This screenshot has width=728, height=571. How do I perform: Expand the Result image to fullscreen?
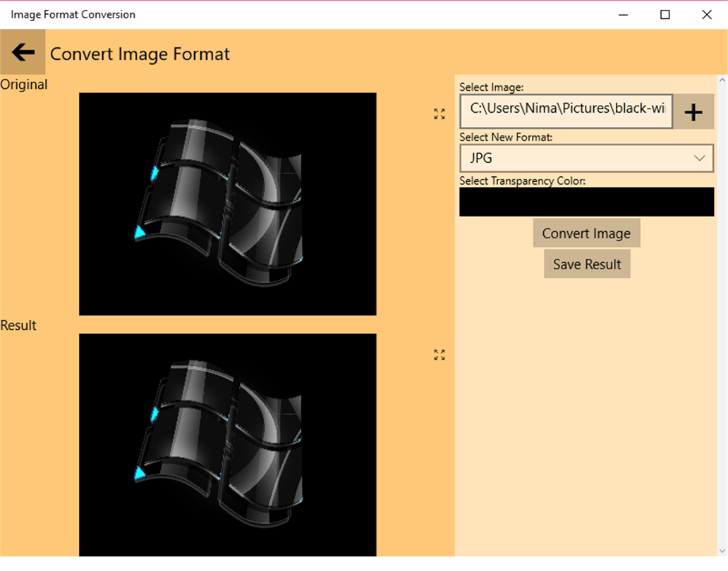coord(439,355)
